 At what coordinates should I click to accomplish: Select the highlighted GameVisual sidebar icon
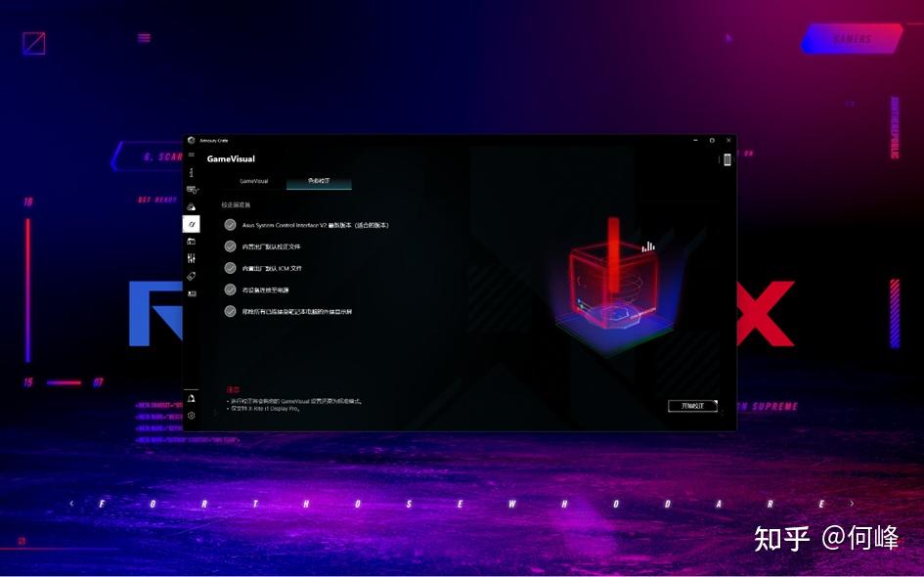pyautogui.click(x=191, y=224)
